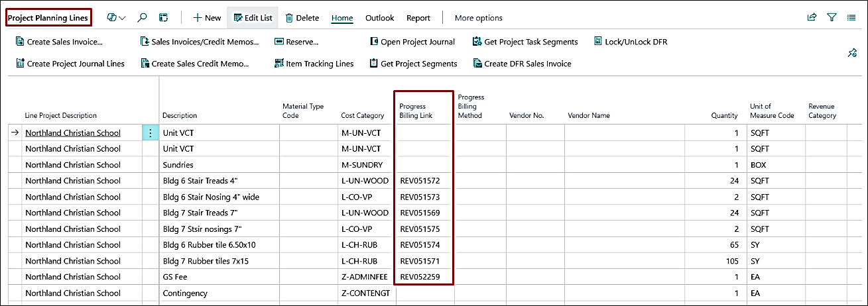Switch to the Outlook tab
Image resolution: width=868 pixels, height=306 pixels.
[380, 18]
